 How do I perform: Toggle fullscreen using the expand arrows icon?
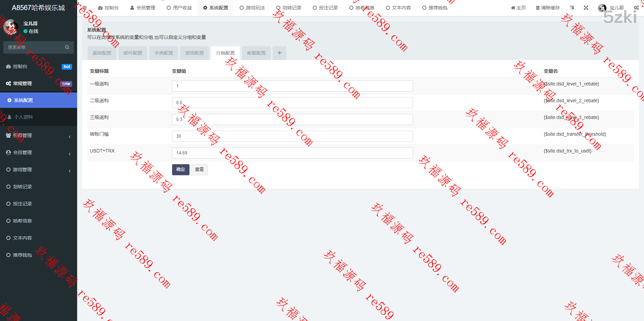pos(586,8)
